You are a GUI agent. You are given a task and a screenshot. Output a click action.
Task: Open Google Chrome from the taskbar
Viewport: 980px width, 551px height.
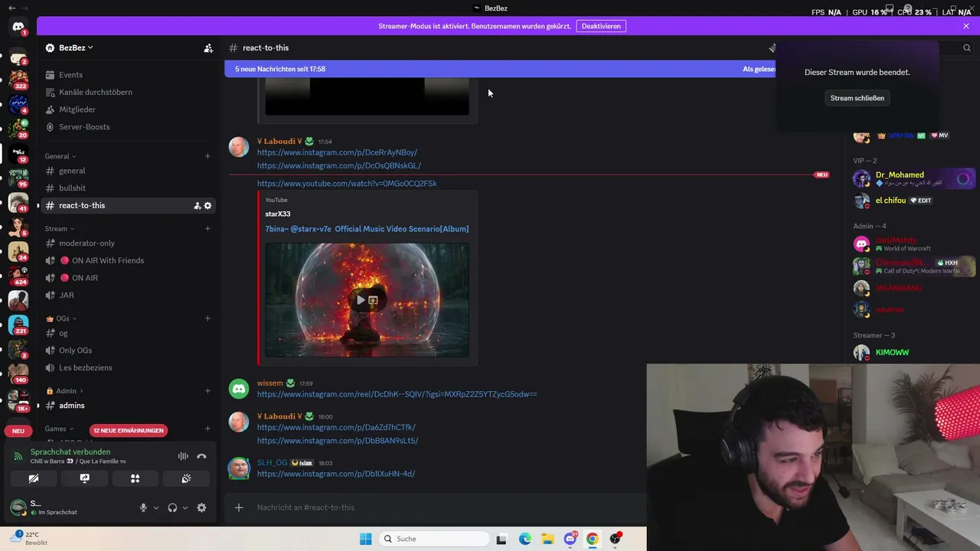[593, 539]
